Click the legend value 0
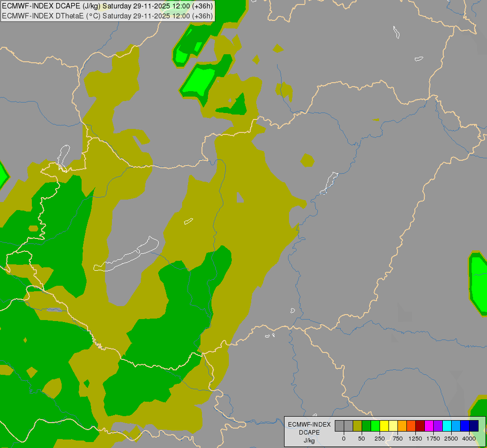Screen dimensions: 487x448 point(344,439)
